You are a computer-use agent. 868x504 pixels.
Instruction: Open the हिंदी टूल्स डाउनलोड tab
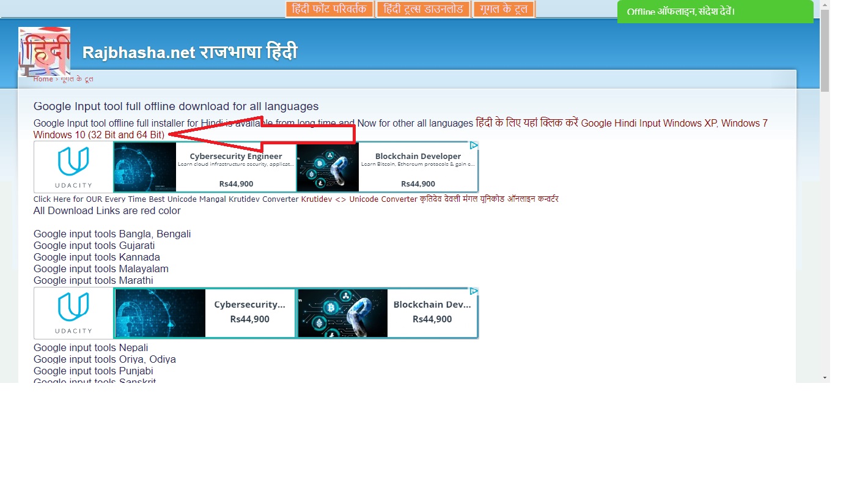[x=423, y=9]
